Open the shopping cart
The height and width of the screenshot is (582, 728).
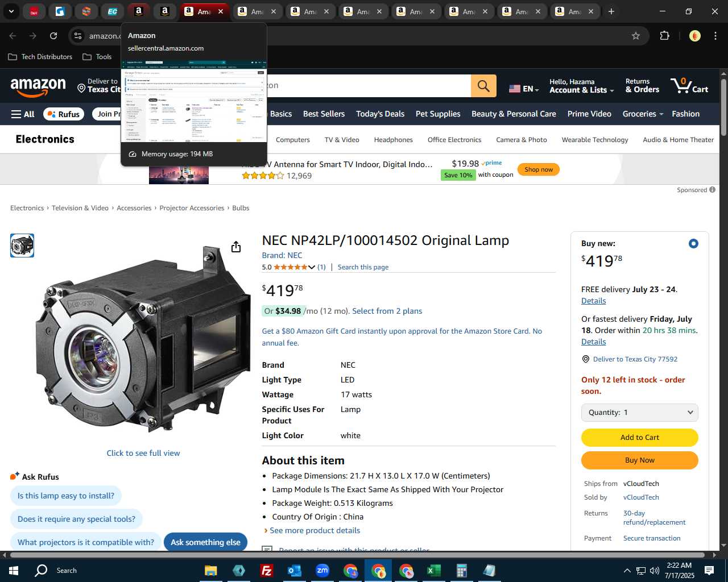[689, 86]
